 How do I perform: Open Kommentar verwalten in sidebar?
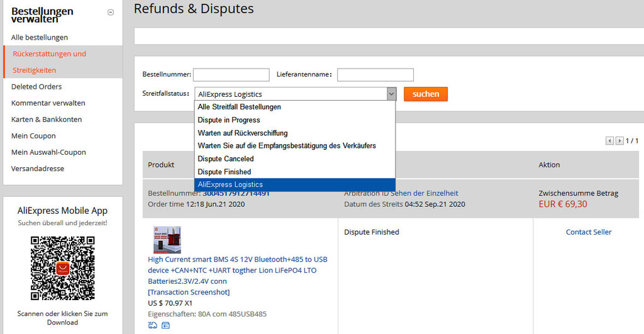[48, 103]
